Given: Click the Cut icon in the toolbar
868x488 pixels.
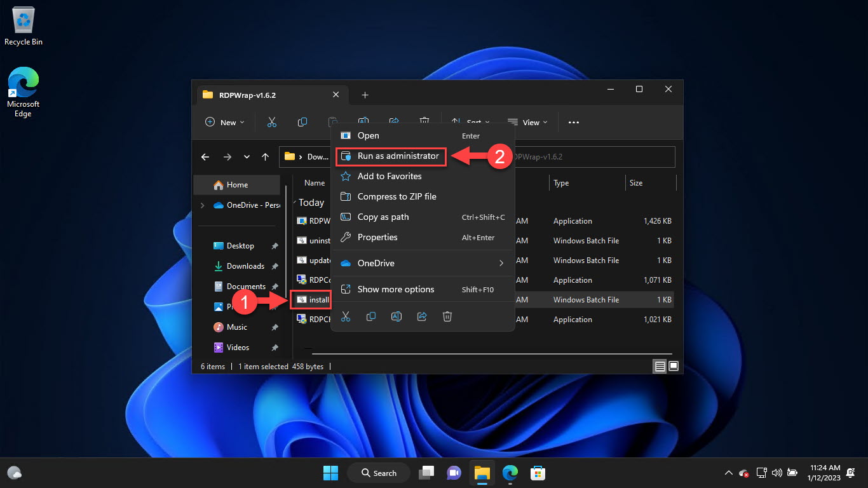Looking at the screenshot, I should [x=272, y=122].
